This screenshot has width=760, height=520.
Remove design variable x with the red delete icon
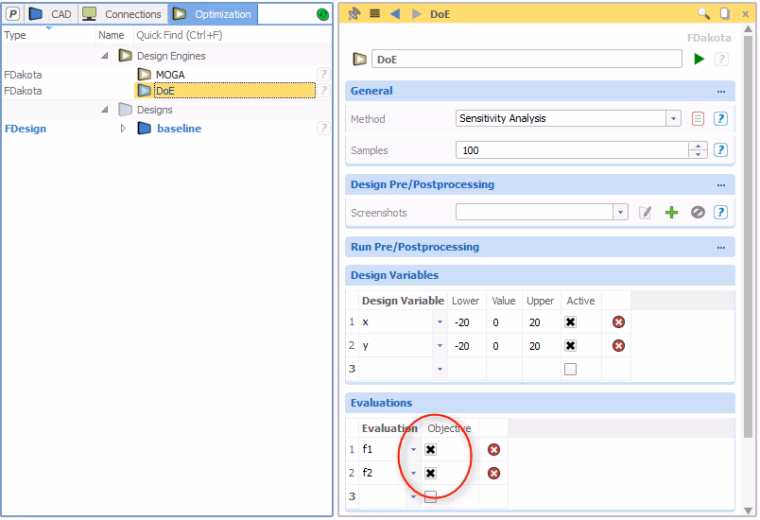[618, 322]
